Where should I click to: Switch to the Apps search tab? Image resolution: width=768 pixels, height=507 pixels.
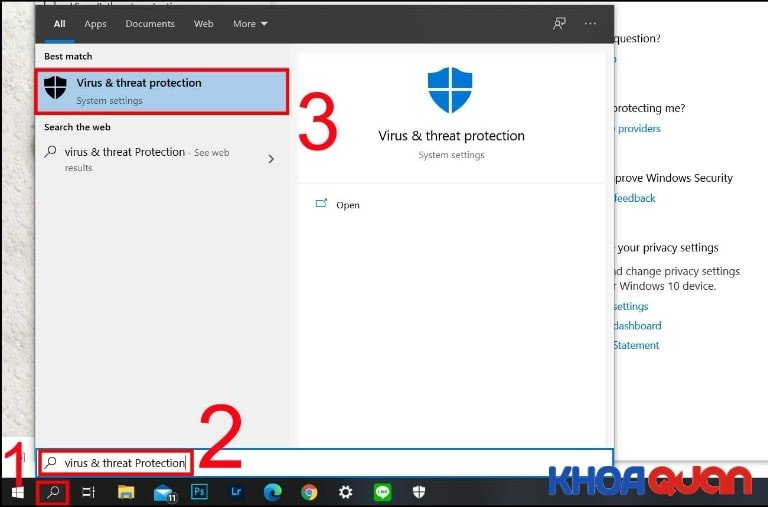[95, 24]
